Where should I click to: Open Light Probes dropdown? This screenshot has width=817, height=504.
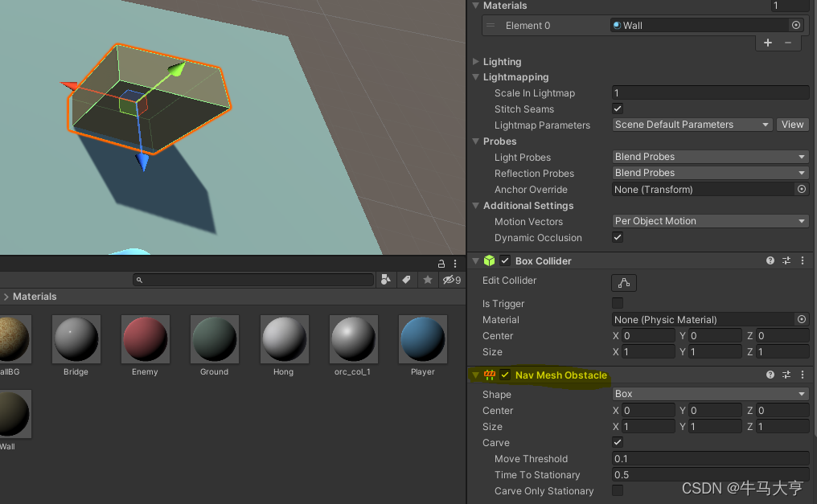click(710, 157)
